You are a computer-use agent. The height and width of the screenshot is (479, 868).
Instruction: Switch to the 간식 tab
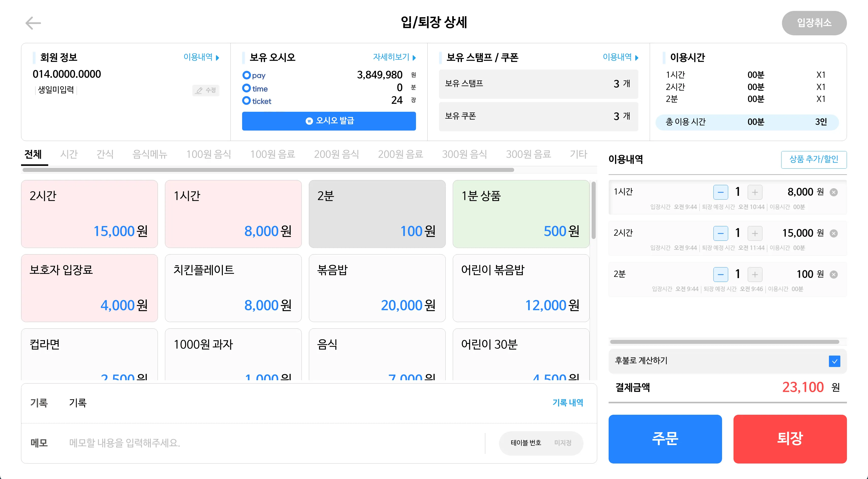click(x=105, y=154)
